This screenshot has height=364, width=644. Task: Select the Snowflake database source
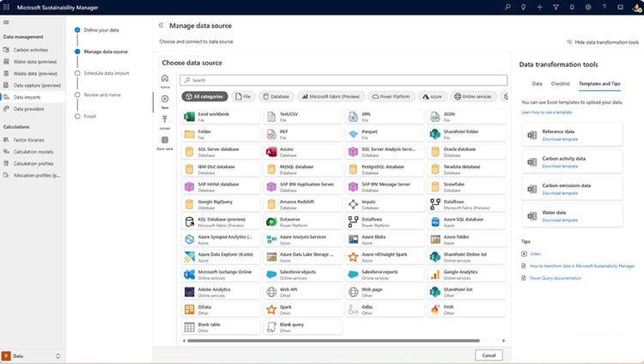466,187
